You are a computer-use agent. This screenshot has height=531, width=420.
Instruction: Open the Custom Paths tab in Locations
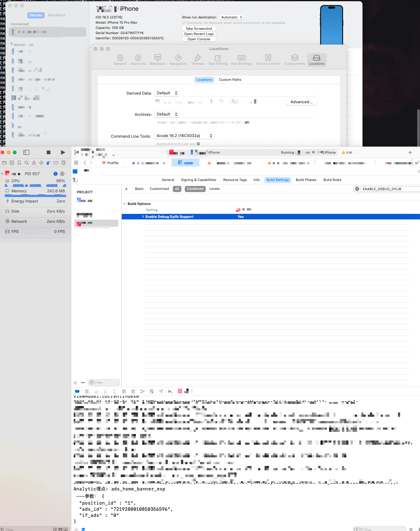coord(230,80)
